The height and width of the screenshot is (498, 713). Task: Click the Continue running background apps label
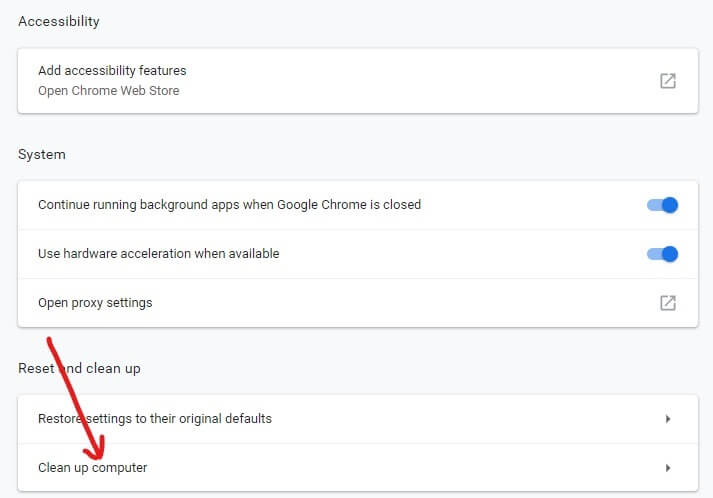(229, 204)
